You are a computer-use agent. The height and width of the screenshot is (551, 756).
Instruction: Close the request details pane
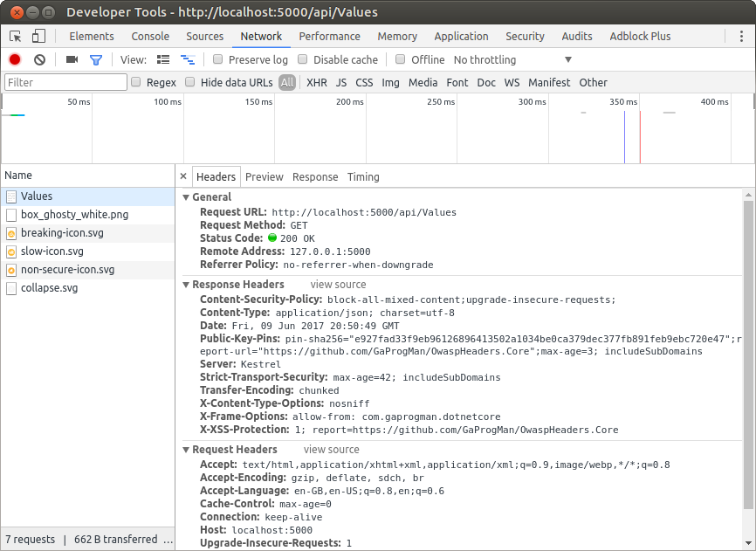point(183,176)
